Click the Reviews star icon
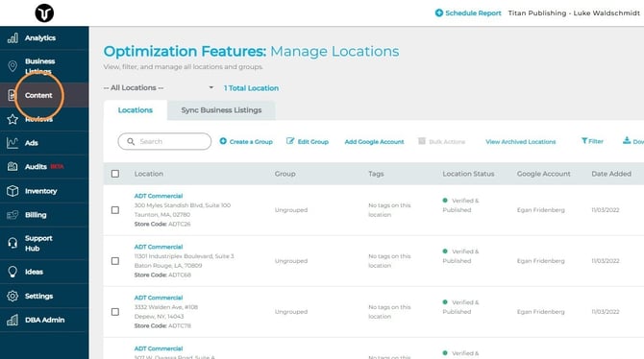The width and height of the screenshot is (644, 359). coord(12,119)
